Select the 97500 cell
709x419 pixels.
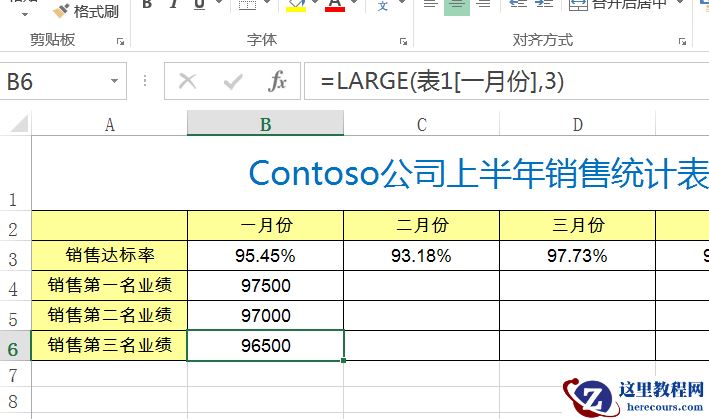point(265,286)
